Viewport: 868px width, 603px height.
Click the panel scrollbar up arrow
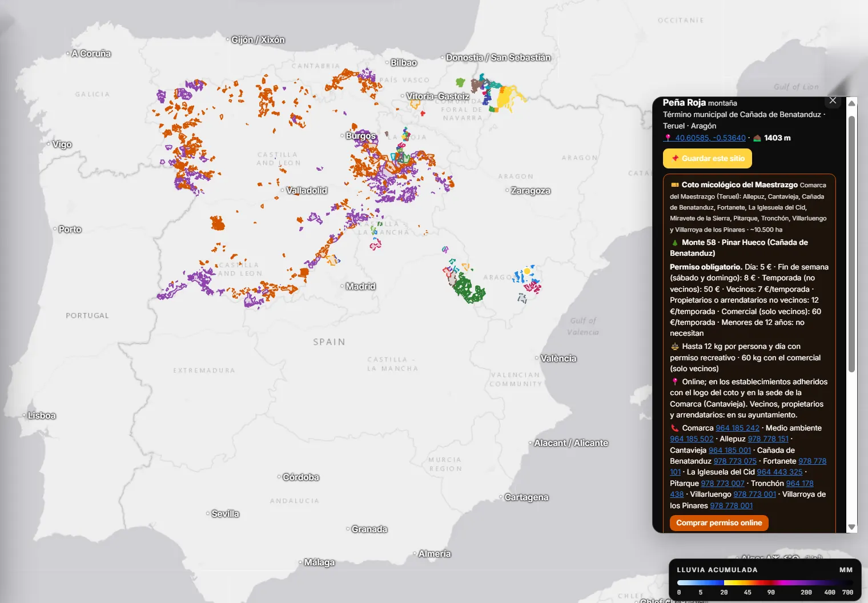[851, 103]
